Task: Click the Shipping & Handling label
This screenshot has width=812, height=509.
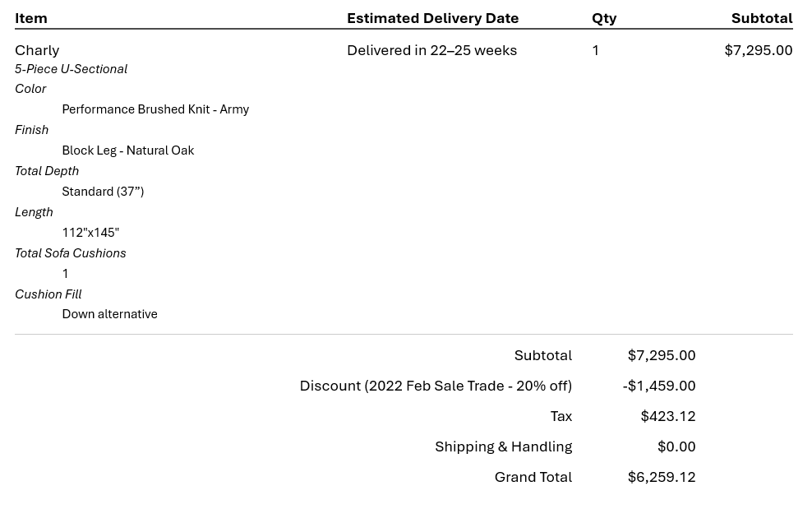Action: pos(503,447)
